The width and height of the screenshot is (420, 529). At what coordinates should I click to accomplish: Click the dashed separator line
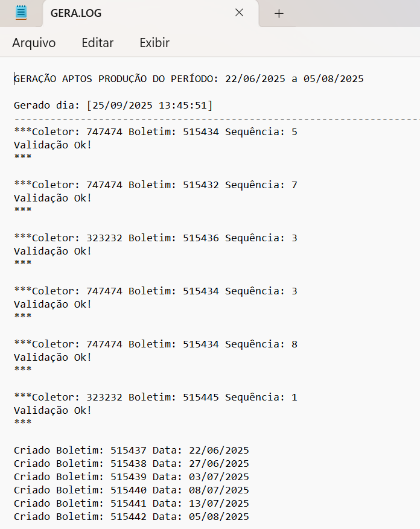pyautogui.click(x=211, y=119)
